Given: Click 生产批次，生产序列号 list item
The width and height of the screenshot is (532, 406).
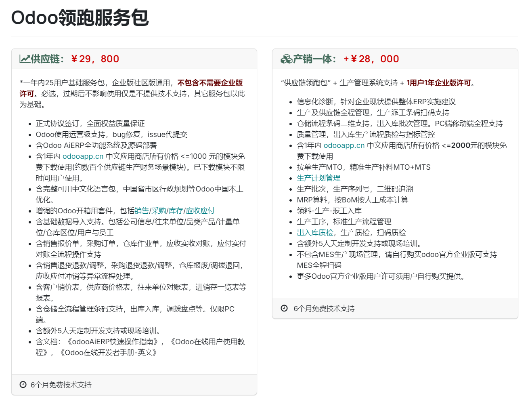Looking at the screenshot, I should point(355,189).
